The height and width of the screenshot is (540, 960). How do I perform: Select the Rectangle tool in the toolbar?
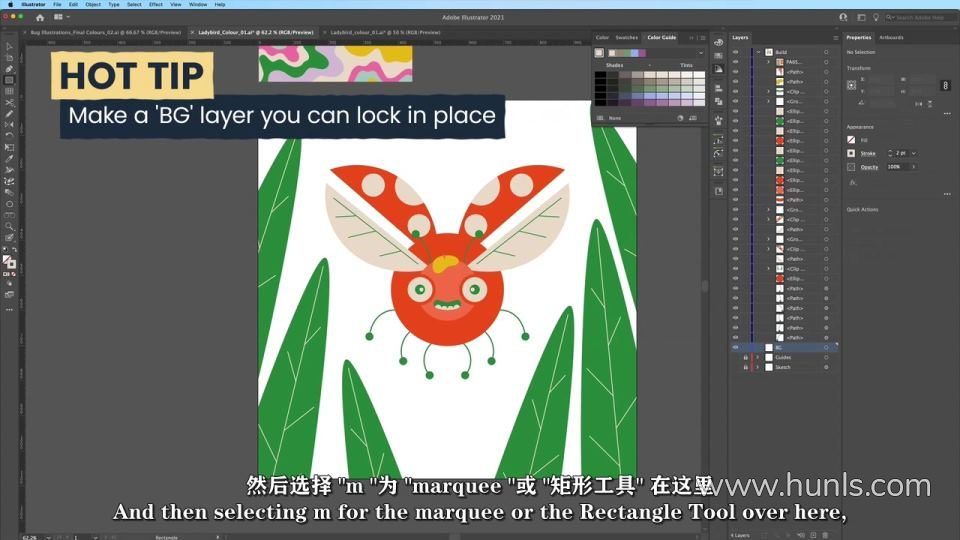pos(9,80)
